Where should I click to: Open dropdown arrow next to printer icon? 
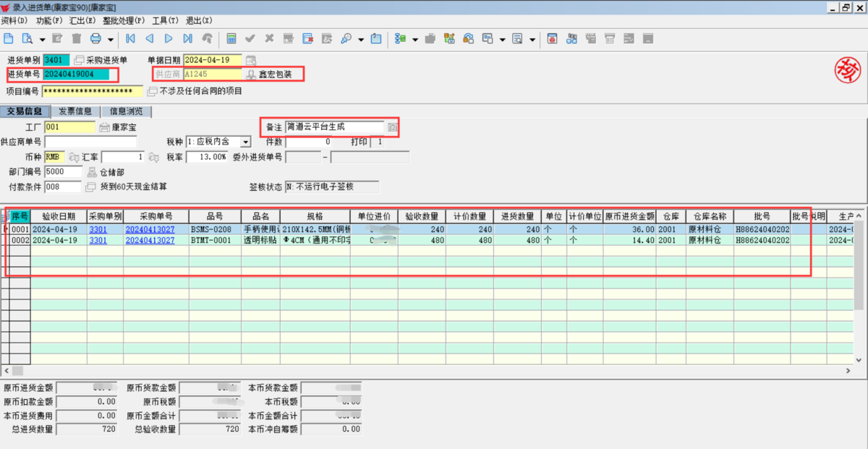click(111, 39)
